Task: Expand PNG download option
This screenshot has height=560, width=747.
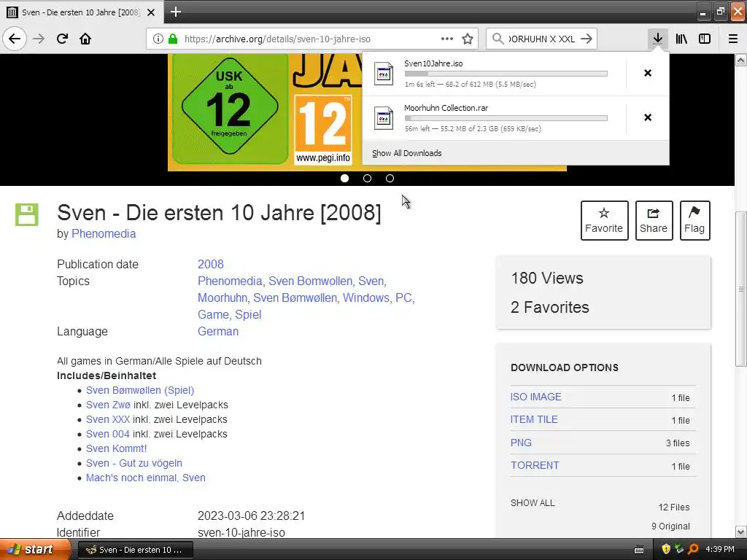Action: tap(521, 443)
